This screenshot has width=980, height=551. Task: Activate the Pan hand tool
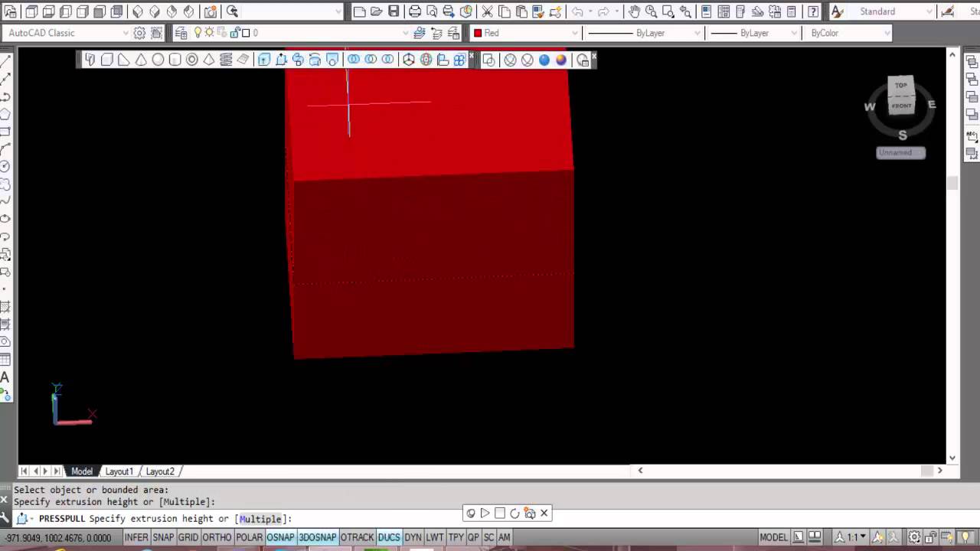click(634, 11)
